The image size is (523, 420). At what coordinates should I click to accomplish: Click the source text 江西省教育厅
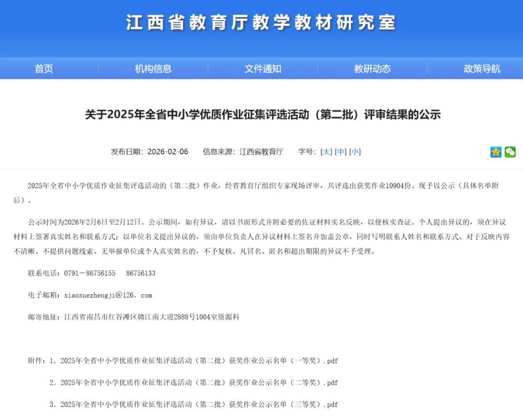[x=261, y=151]
